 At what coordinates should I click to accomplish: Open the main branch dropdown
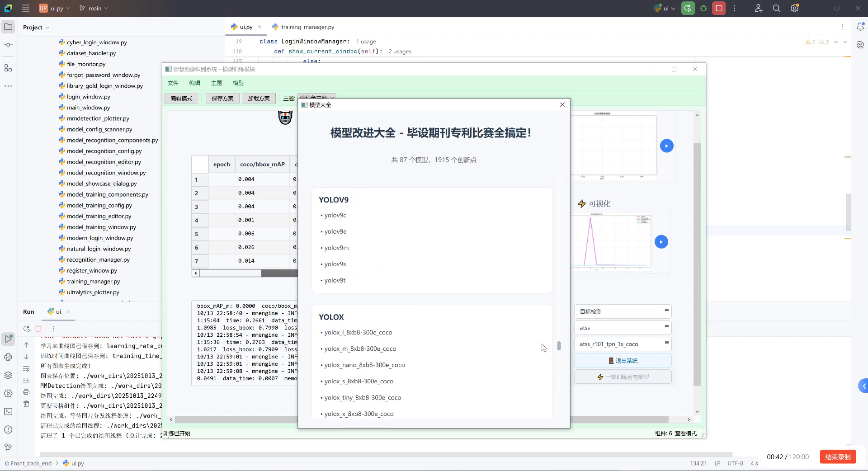[94, 8]
